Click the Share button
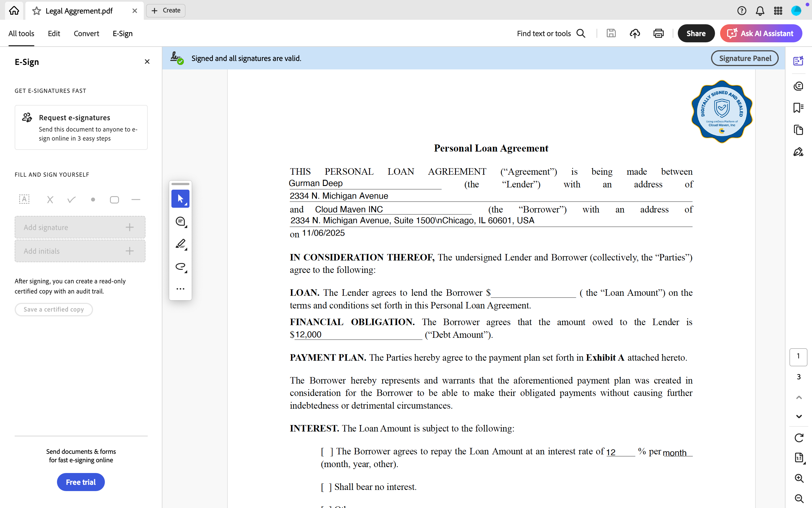Image resolution: width=812 pixels, height=508 pixels. (696, 33)
